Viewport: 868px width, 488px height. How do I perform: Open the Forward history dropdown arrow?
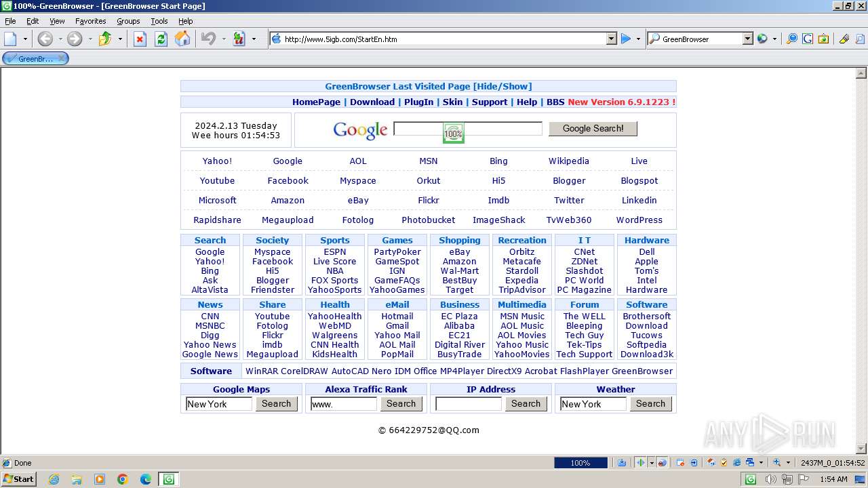[90, 39]
